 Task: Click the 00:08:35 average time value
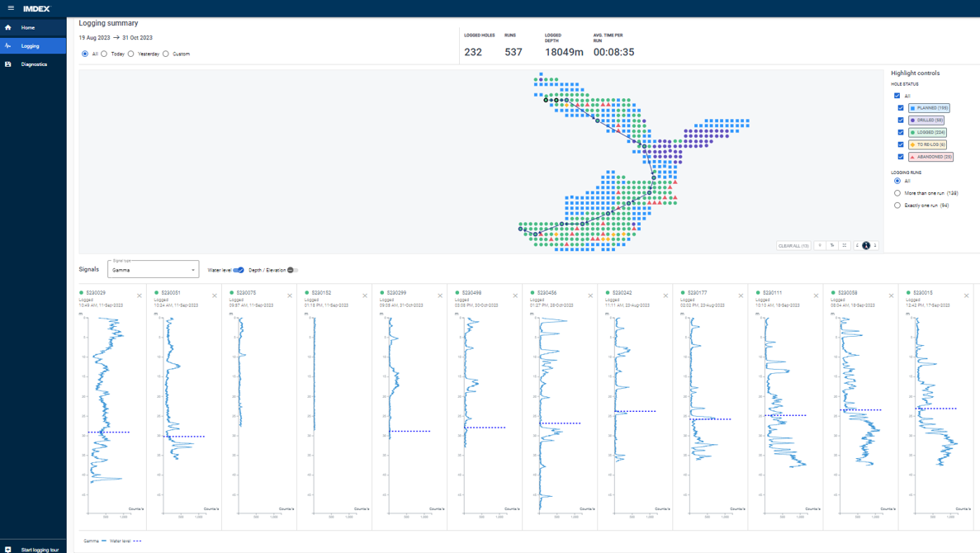click(x=613, y=52)
